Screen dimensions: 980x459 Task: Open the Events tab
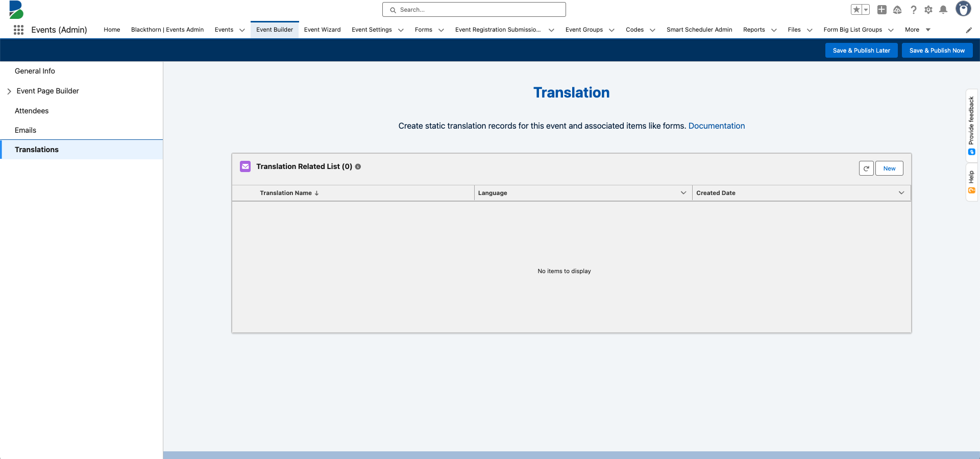click(224, 30)
